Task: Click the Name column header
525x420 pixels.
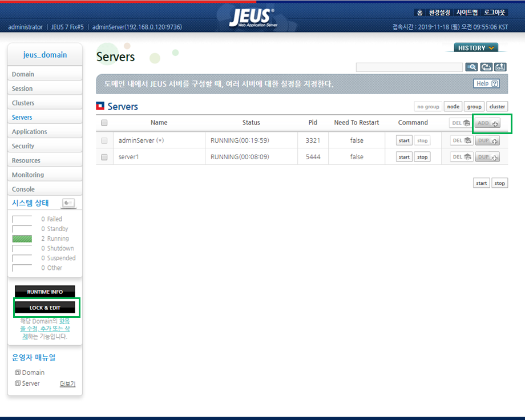Action: [159, 123]
